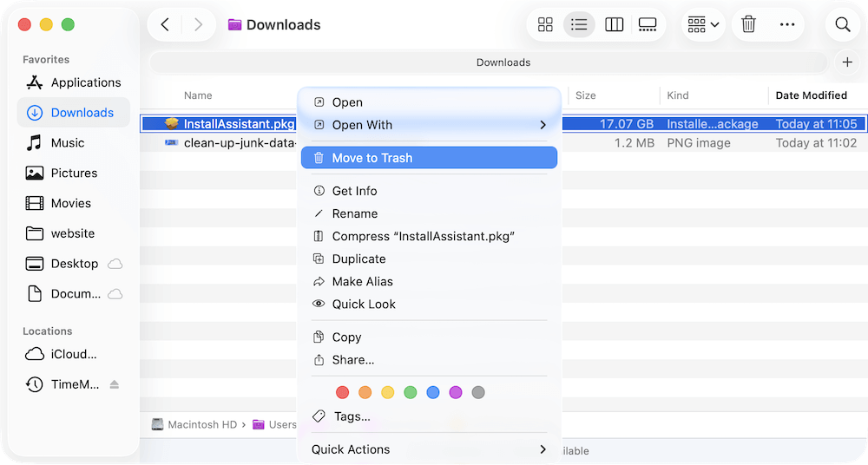Image resolution: width=868 pixels, height=465 pixels.
Task: Switch to icon grid view
Action: (545, 24)
